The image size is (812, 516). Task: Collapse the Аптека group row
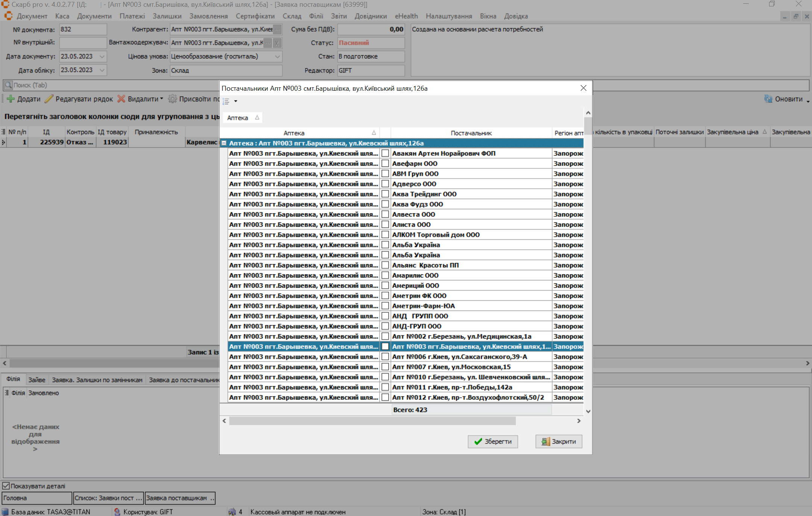pos(224,143)
